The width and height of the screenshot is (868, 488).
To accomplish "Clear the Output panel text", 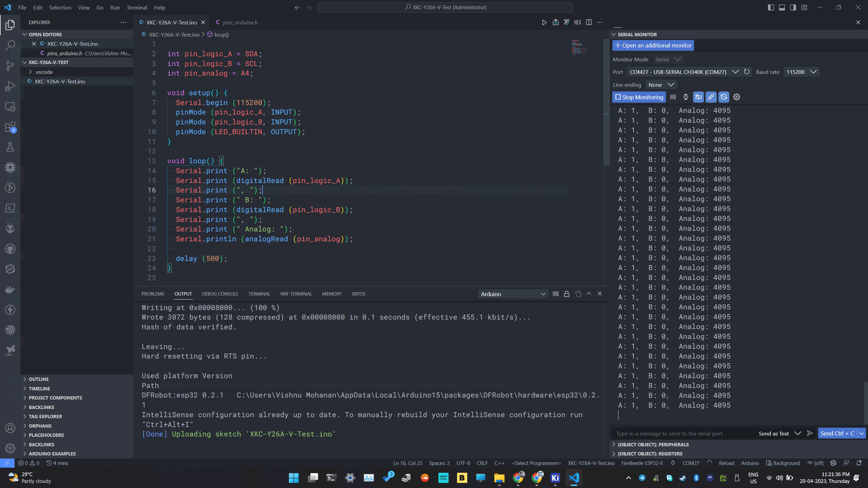I will coord(555,294).
